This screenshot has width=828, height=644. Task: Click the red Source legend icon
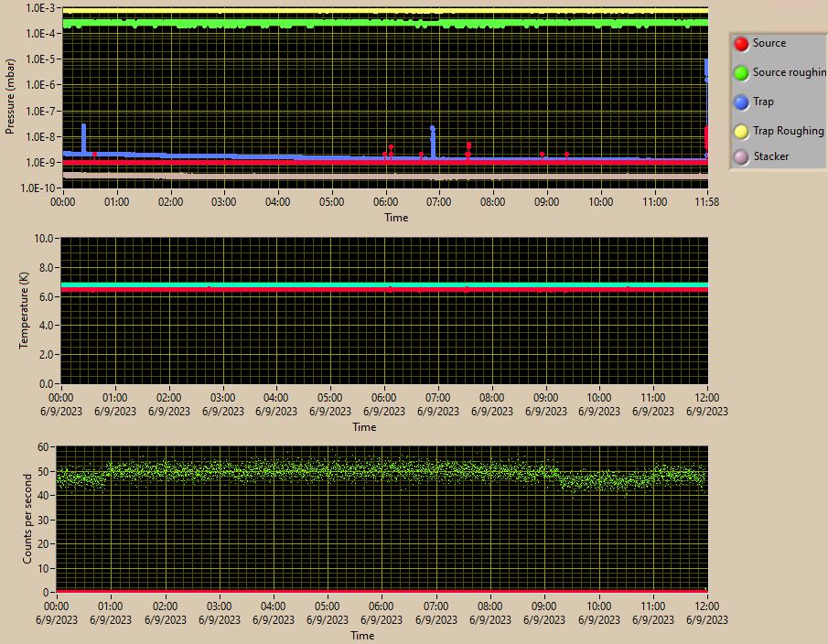click(x=742, y=44)
